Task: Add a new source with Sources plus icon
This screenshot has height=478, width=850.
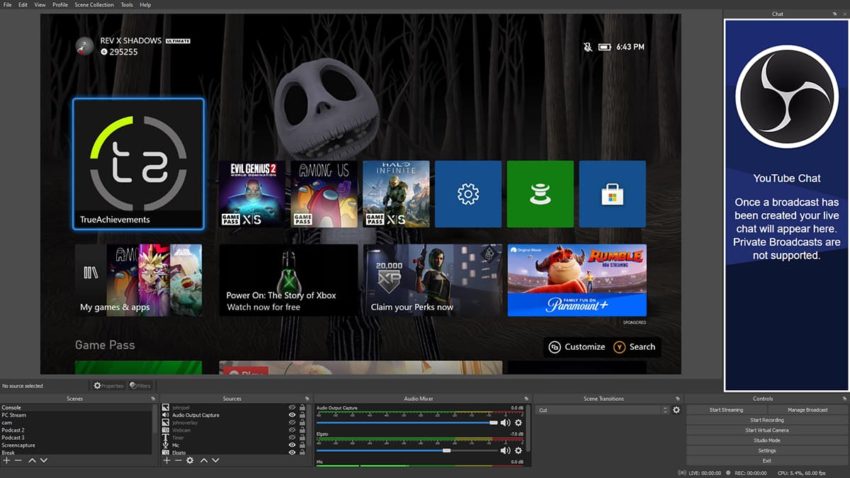Action: tap(166, 461)
